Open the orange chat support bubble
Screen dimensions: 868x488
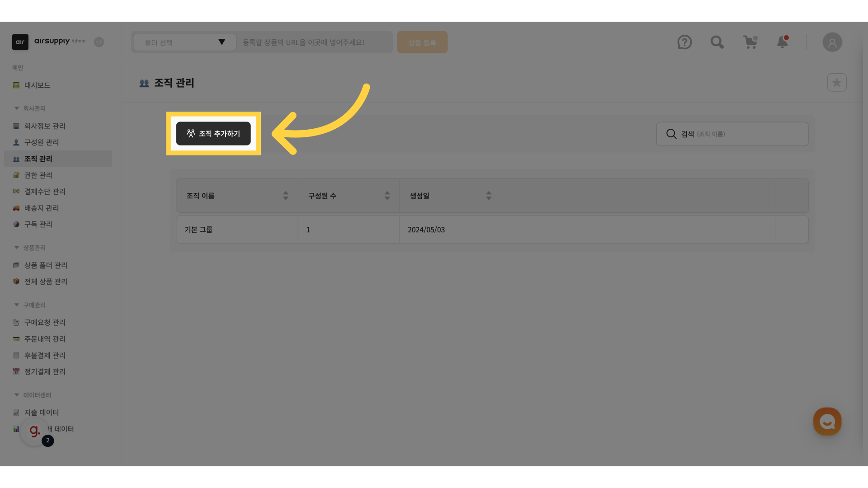(x=827, y=422)
